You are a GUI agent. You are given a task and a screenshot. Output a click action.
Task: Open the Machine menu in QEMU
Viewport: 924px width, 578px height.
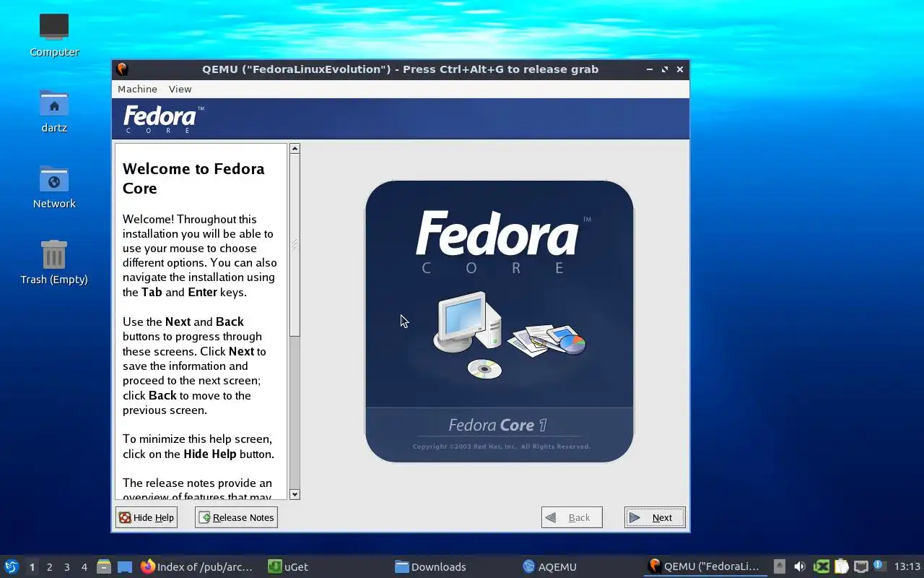tap(137, 89)
